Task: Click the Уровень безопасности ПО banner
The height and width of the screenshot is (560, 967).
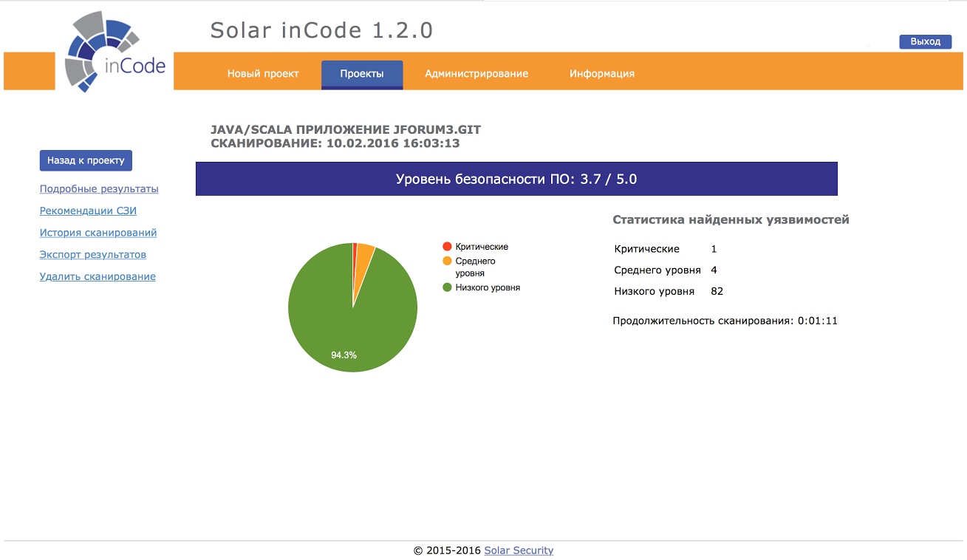Action: [x=516, y=179]
